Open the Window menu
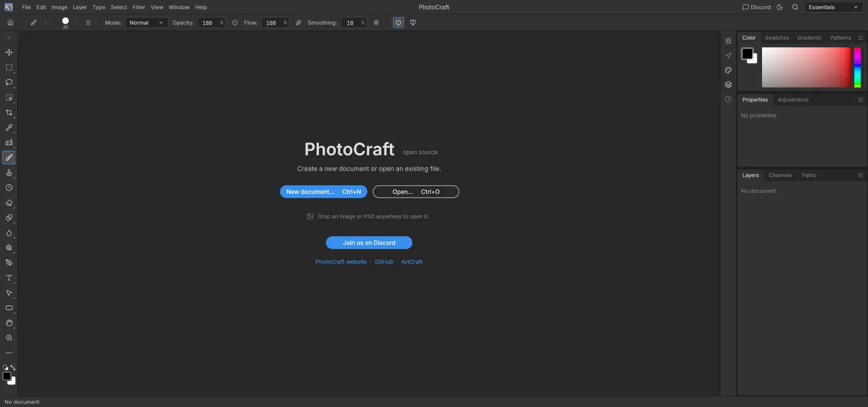Image resolution: width=868 pixels, height=407 pixels. coord(179,7)
